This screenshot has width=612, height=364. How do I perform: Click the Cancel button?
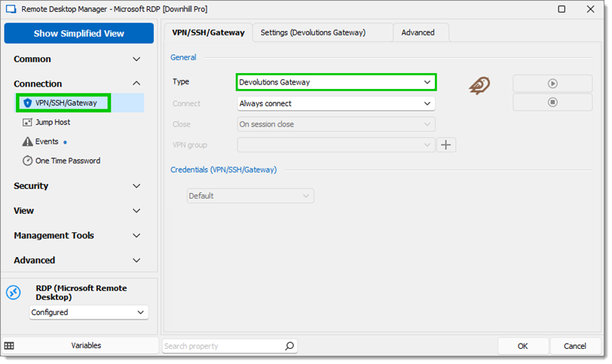pos(574,346)
